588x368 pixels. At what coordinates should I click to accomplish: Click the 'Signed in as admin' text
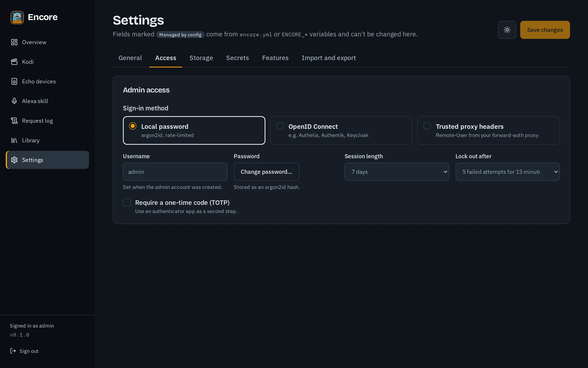pyautogui.click(x=32, y=326)
